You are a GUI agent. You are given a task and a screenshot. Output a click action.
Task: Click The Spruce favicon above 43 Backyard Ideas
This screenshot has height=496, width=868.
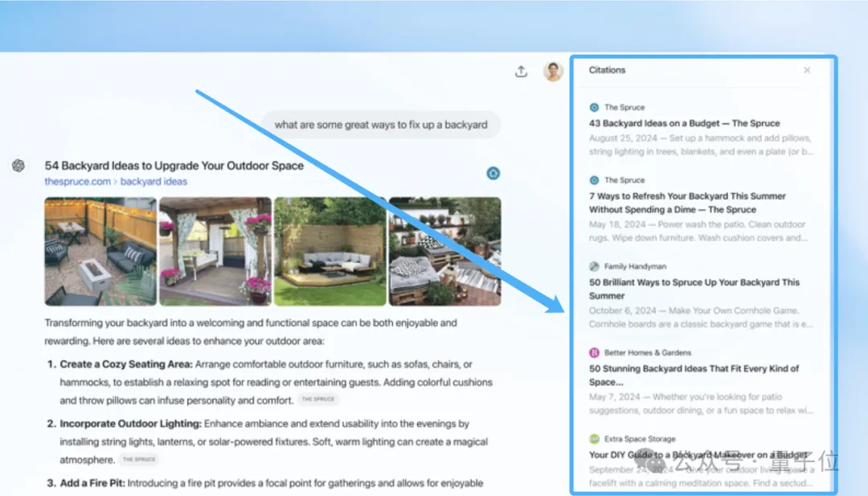point(594,108)
